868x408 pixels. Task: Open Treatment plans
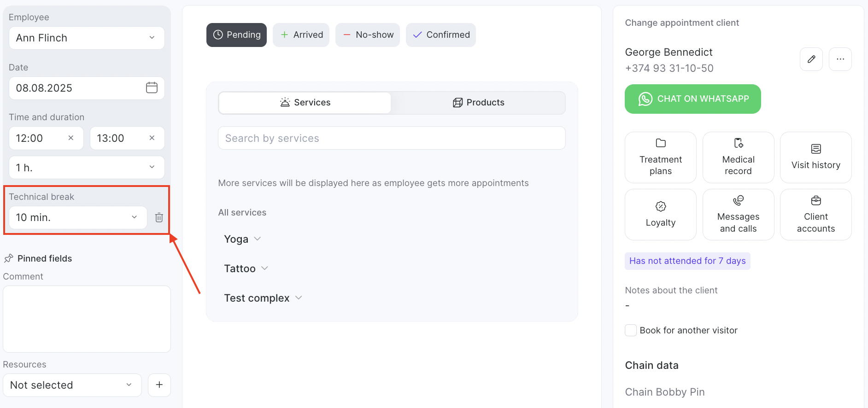click(x=660, y=157)
